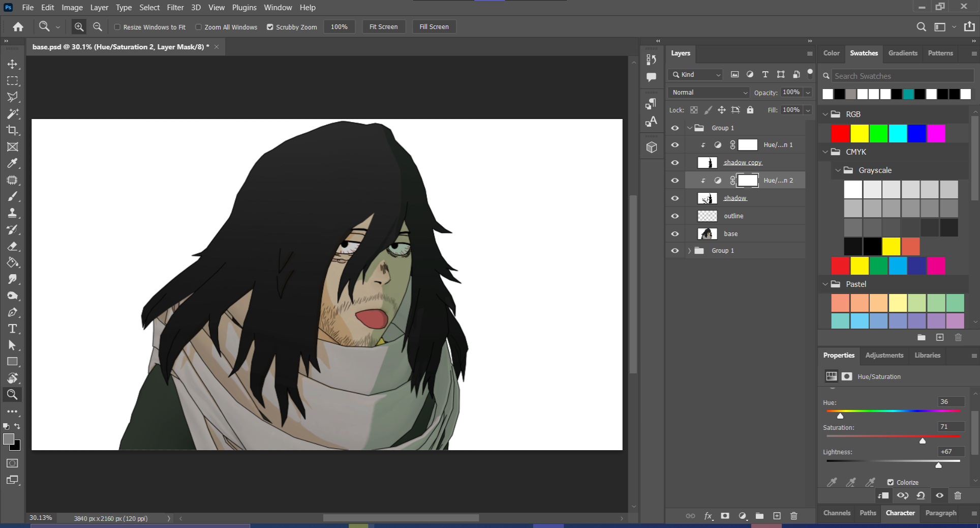Click the Add layer mask icon
Image resolution: width=980 pixels, height=528 pixels.
tap(725, 516)
